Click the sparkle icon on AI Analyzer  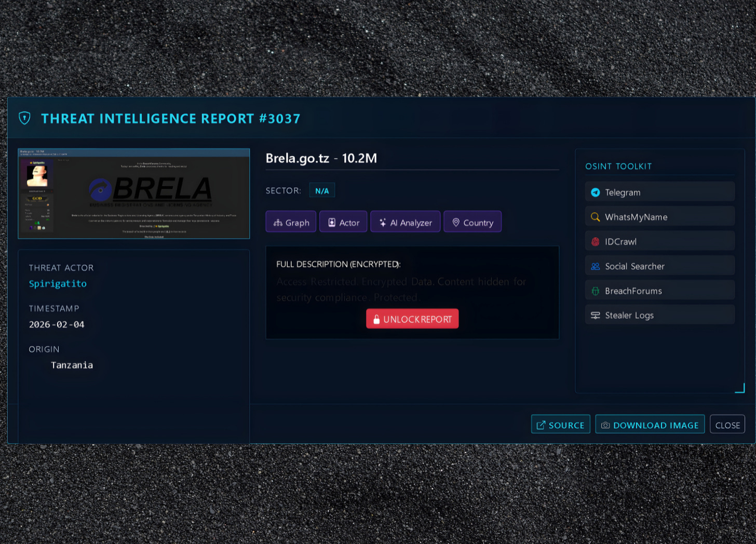click(x=383, y=223)
